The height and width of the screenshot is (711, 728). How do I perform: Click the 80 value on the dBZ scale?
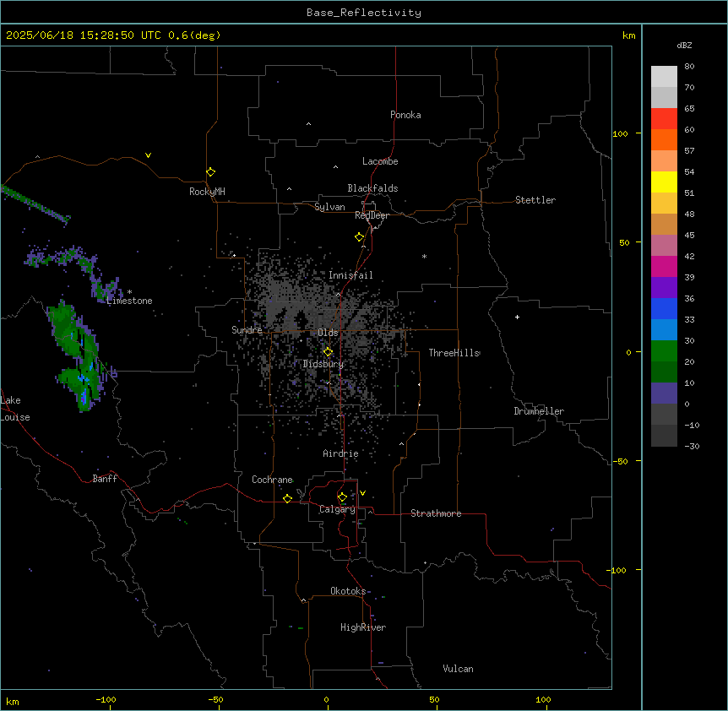(x=689, y=67)
